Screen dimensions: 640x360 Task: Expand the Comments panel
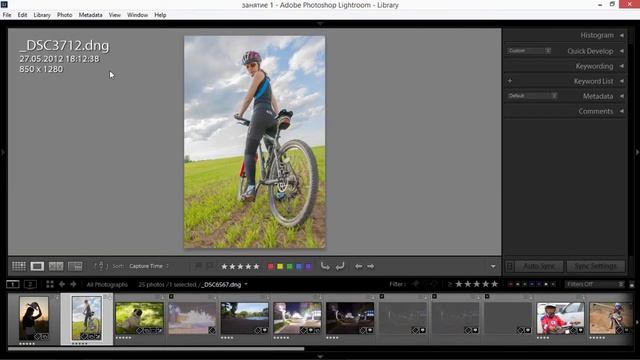[622, 111]
